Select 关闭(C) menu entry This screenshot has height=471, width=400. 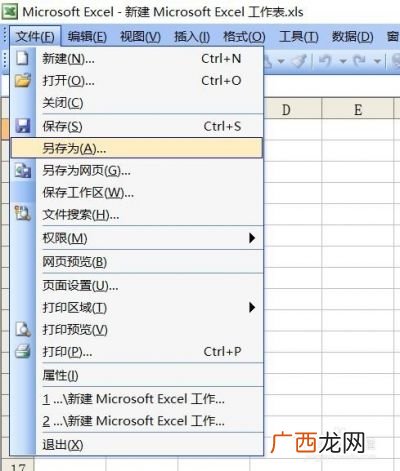pos(137,103)
